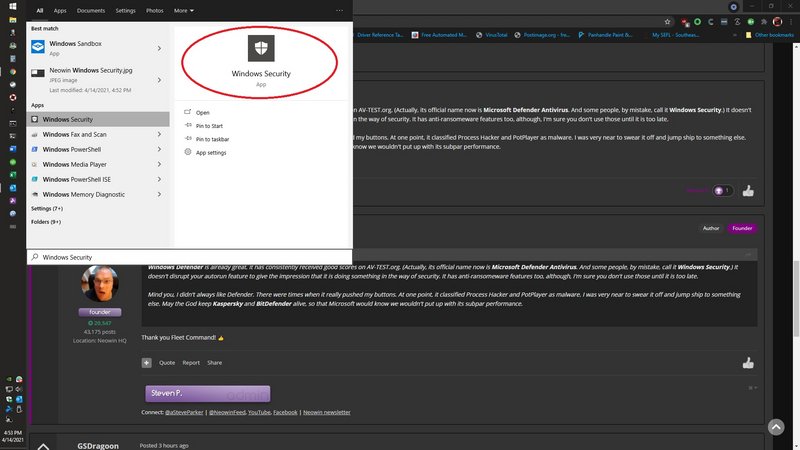
Task: Launch Chrome from the taskbar
Action: coord(13,72)
